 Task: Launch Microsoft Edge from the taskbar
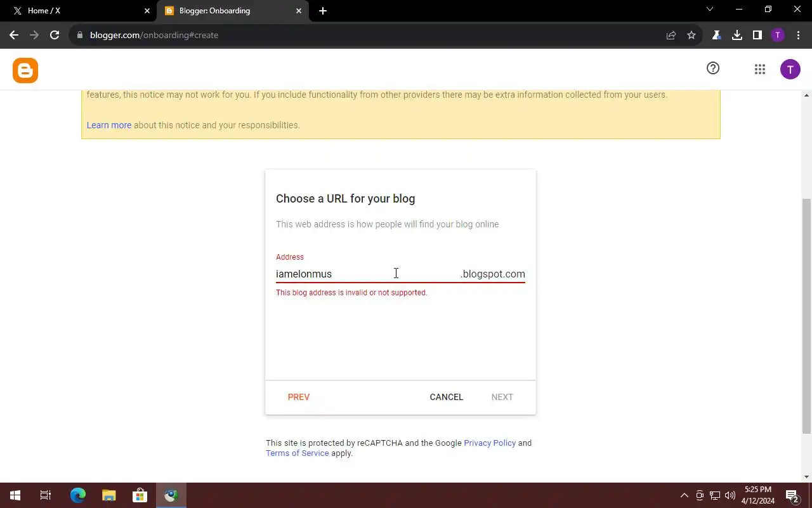(78, 495)
